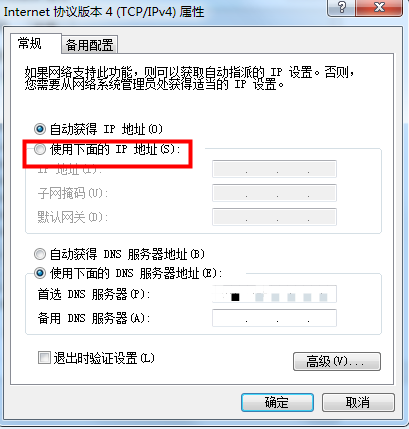Click the IP 地址 input field
Screen dimensions: 409x429
pos(274,169)
